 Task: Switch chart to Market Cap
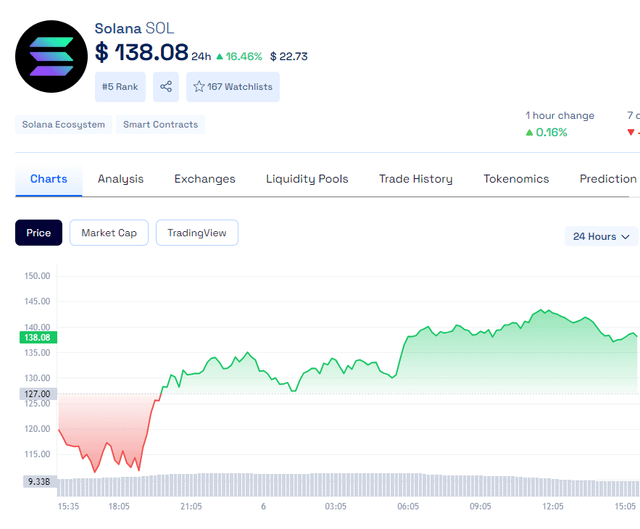pos(109,233)
